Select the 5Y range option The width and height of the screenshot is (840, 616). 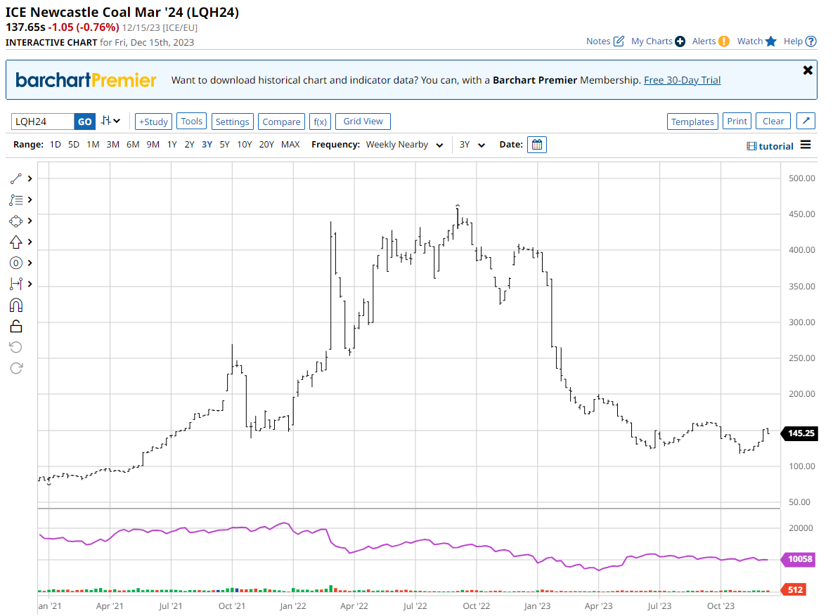click(x=224, y=145)
